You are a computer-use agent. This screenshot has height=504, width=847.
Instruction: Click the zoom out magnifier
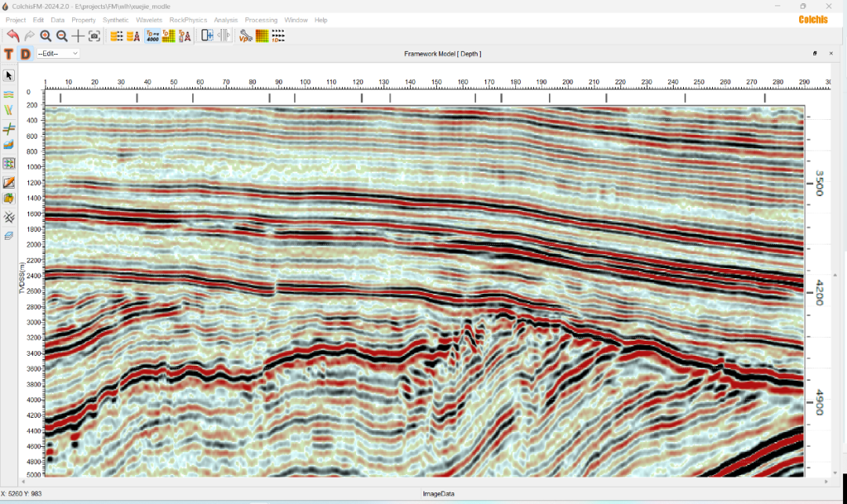tap(62, 35)
